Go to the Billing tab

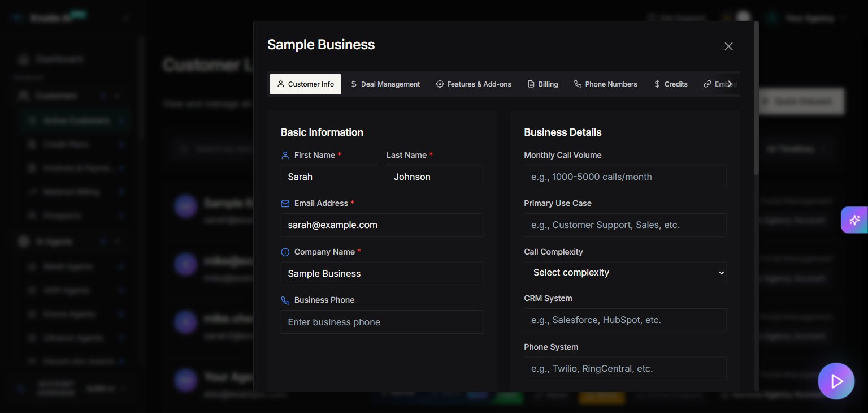click(542, 84)
